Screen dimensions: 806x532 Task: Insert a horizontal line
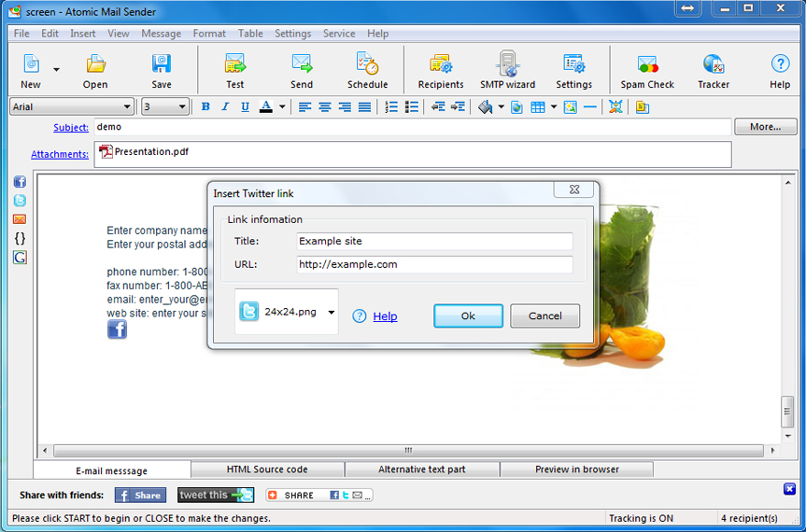pyautogui.click(x=590, y=106)
